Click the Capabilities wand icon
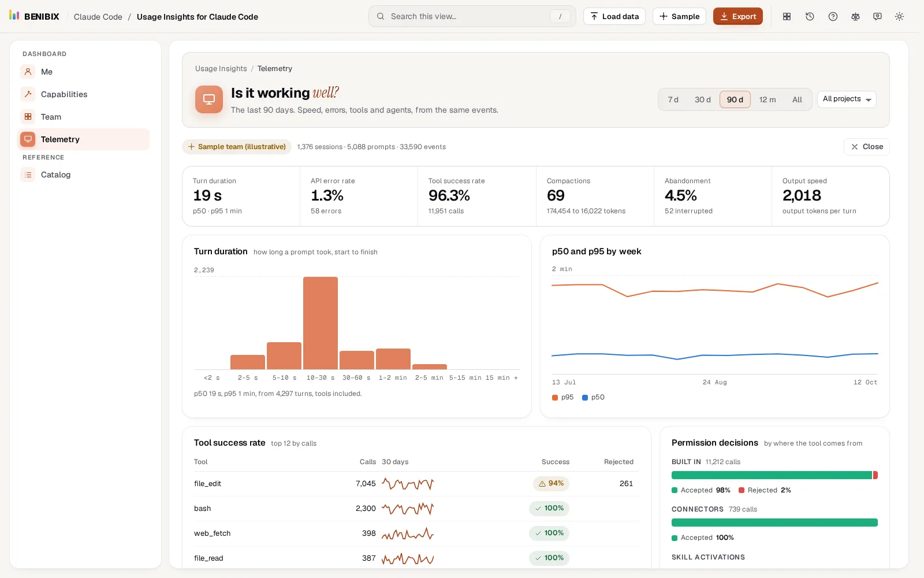Screen dimensions: 924x578 28,94
